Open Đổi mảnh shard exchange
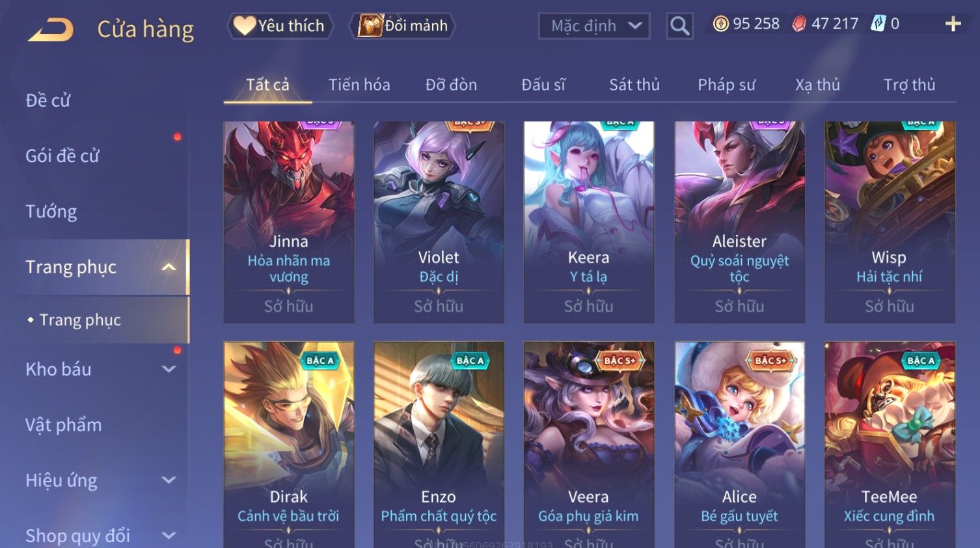This screenshot has width=980, height=548. point(402,26)
